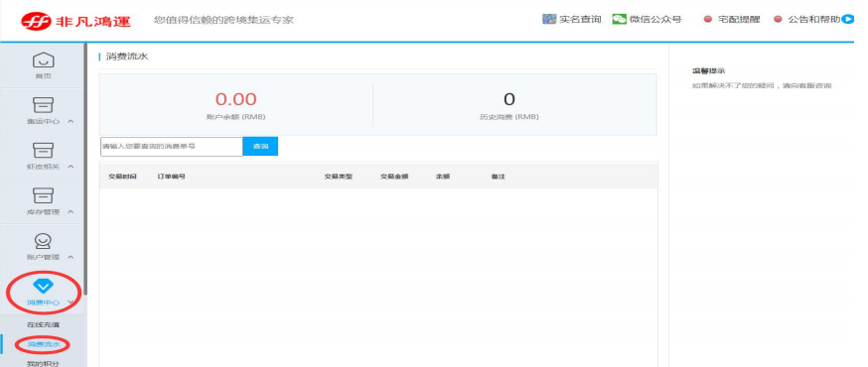Click the 集运中心 box icon
This screenshot has width=868, height=367.
click(43, 104)
